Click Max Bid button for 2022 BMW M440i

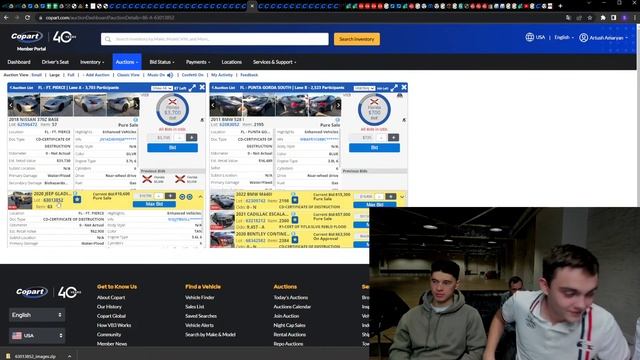375,204
